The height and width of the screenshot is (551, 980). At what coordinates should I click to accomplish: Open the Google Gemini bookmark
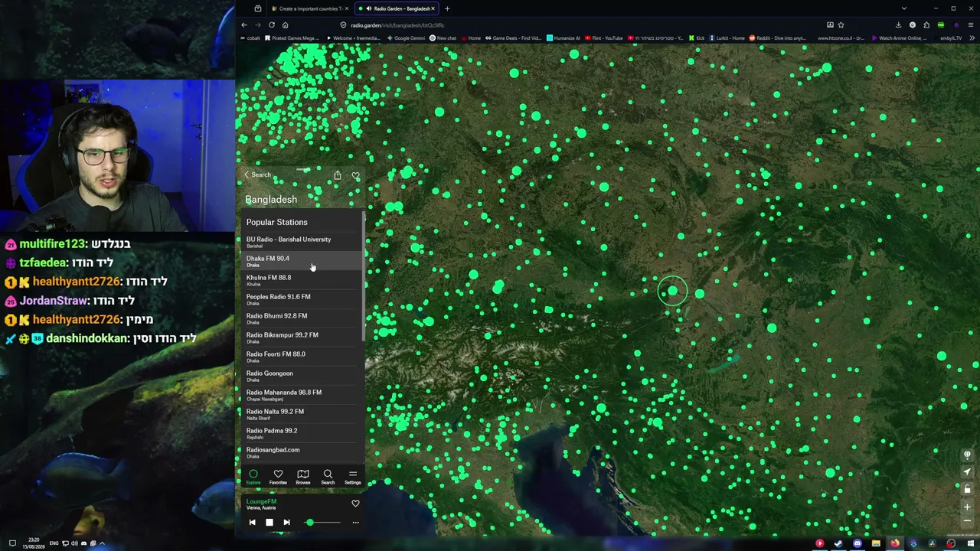pos(406,38)
